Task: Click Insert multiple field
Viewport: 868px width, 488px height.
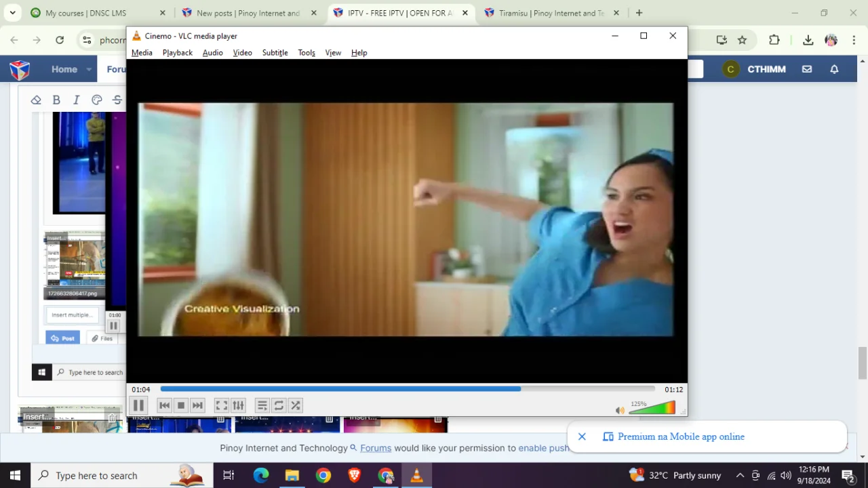Action: pyautogui.click(x=73, y=314)
